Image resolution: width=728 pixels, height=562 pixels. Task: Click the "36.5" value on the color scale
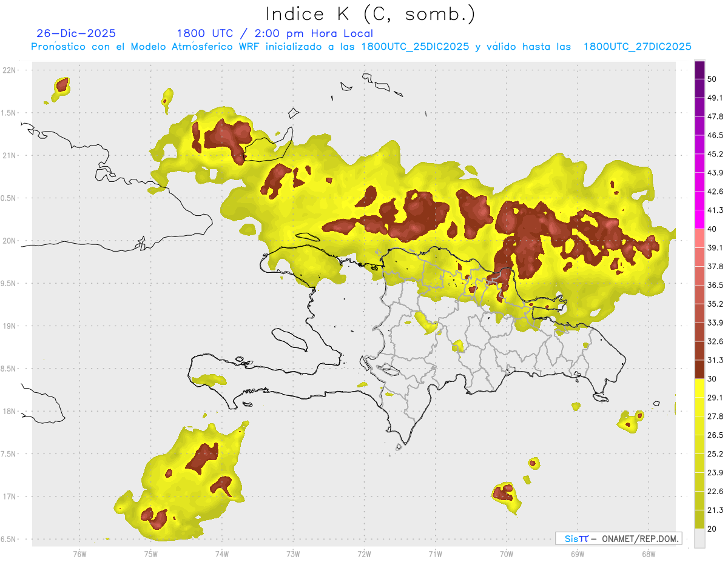tap(715, 285)
